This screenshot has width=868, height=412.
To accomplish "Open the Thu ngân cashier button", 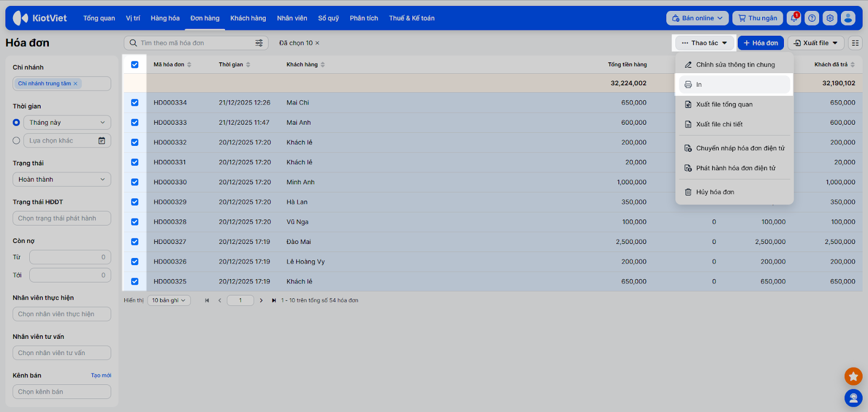I will (x=758, y=18).
